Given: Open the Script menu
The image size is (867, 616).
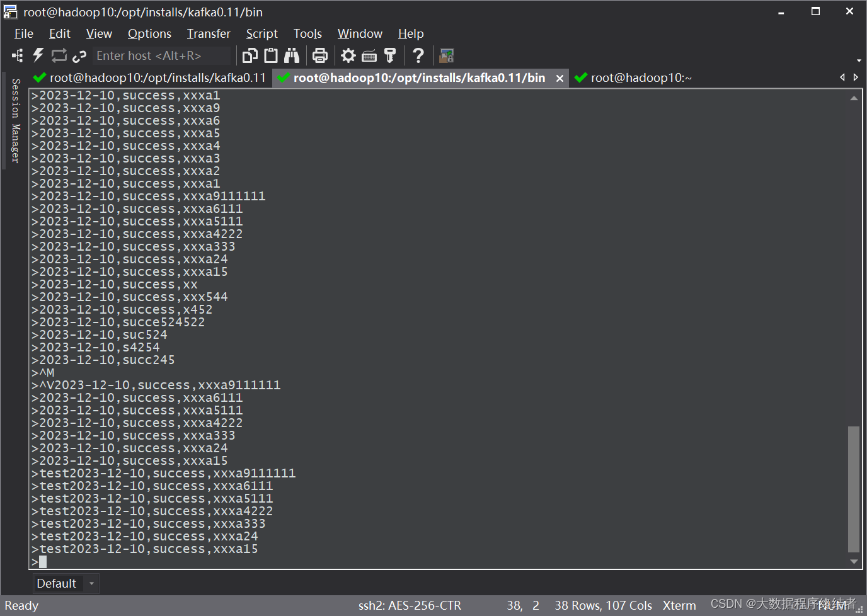Looking at the screenshot, I should coord(261,33).
